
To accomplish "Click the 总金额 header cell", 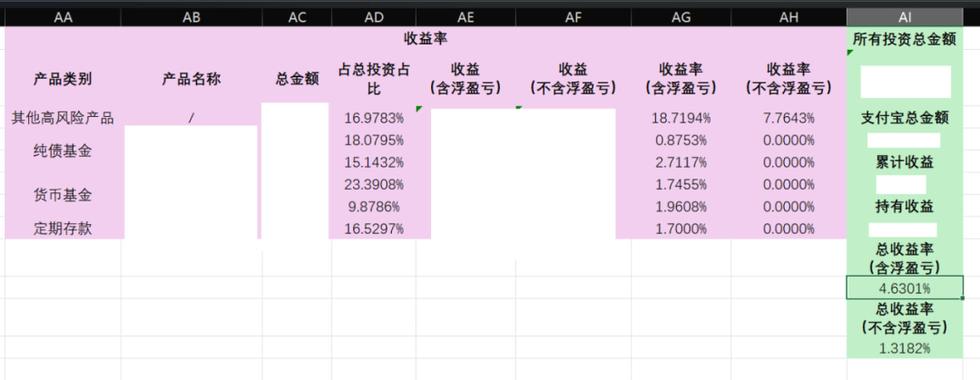I will tap(297, 79).
